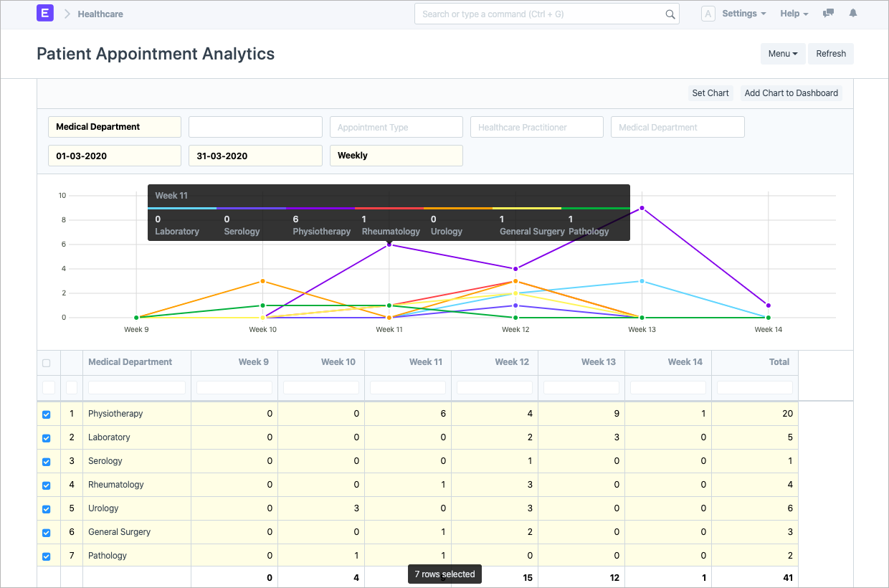Click the purple ERPNext home logo
This screenshot has width=889, height=588.
coord(45,14)
